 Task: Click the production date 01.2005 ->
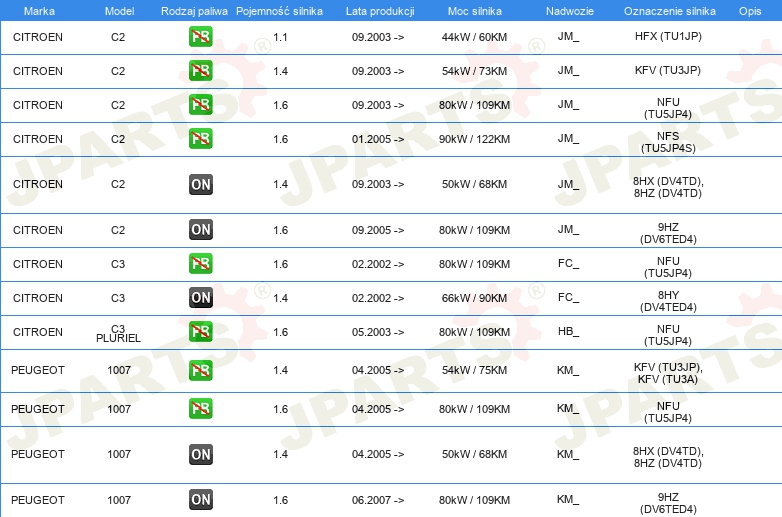[x=378, y=139]
